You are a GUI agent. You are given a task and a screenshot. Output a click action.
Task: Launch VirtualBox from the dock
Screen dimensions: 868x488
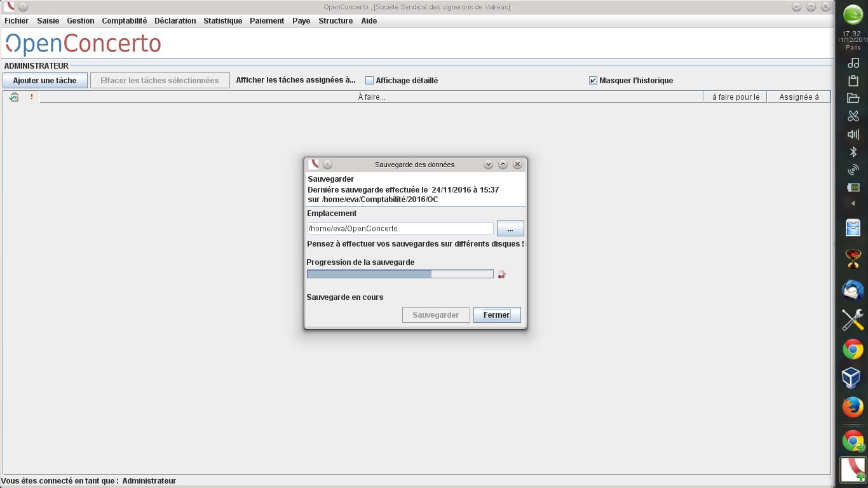coord(852,378)
